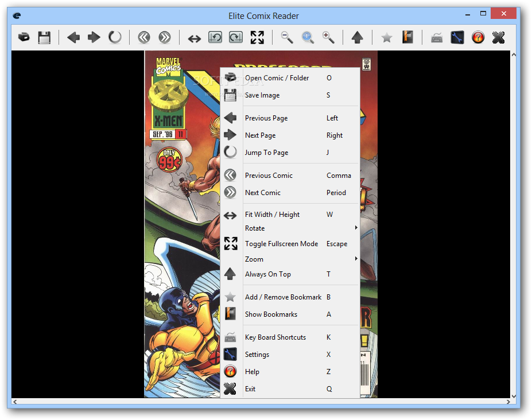Load previous comic with toolbar double-left chevron

[144, 37]
